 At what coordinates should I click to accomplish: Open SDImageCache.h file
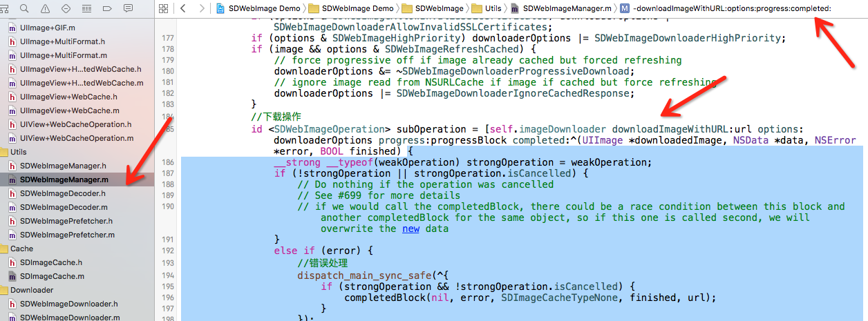click(x=50, y=262)
